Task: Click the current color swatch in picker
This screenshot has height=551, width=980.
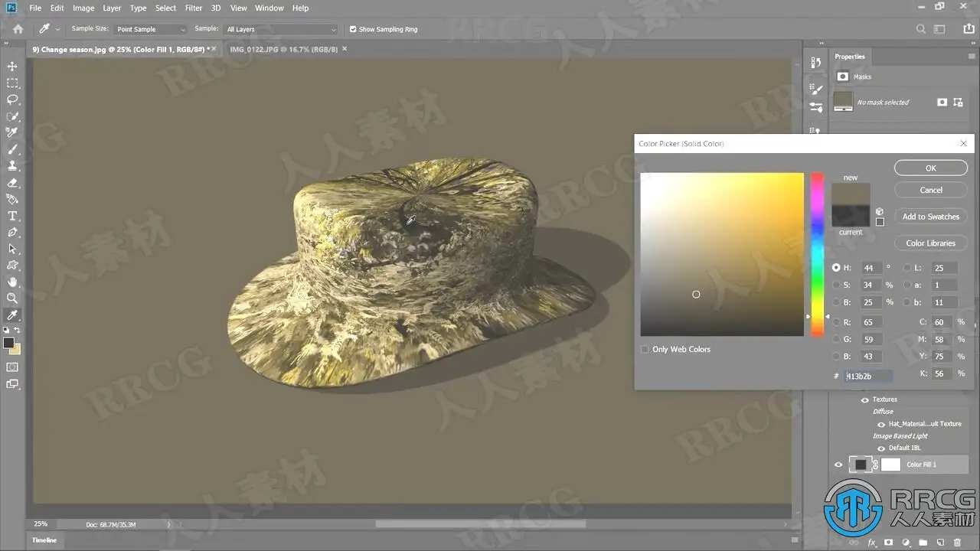Action: pyautogui.click(x=851, y=215)
